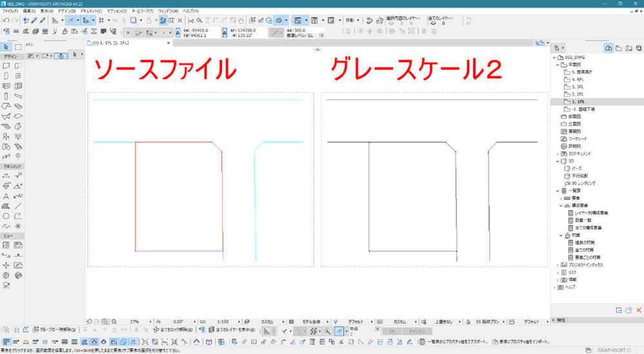Image resolution: width=644 pixels, height=354 pixels.
Task: Click red delete X at Navigator bottom
Action: 639,311
